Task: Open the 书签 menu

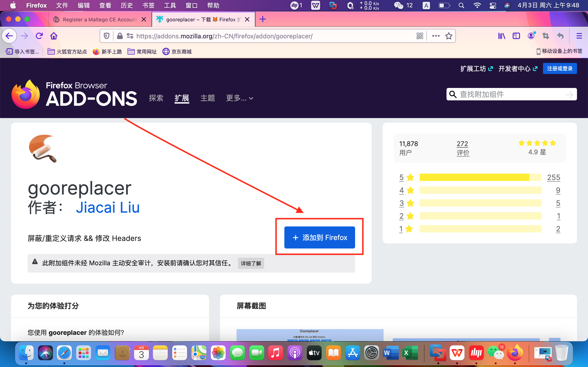Action: click(149, 5)
